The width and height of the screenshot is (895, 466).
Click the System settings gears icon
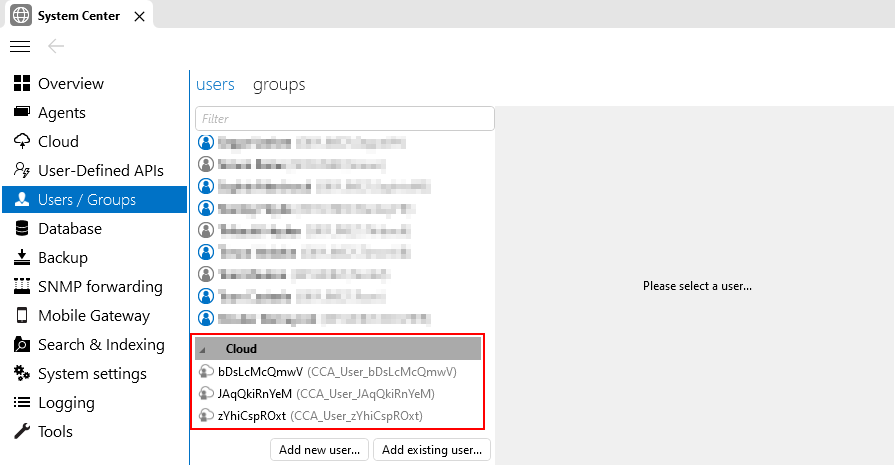pyautogui.click(x=22, y=373)
